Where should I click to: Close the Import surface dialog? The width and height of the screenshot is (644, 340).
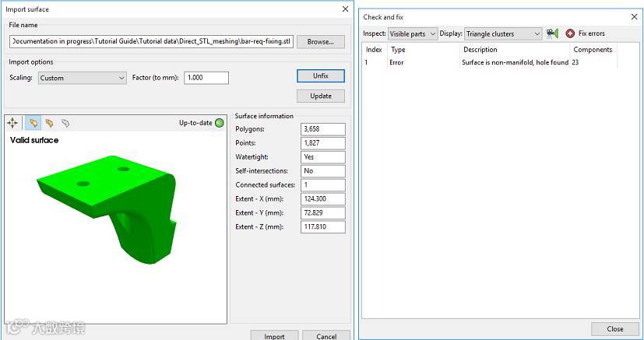(345, 9)
